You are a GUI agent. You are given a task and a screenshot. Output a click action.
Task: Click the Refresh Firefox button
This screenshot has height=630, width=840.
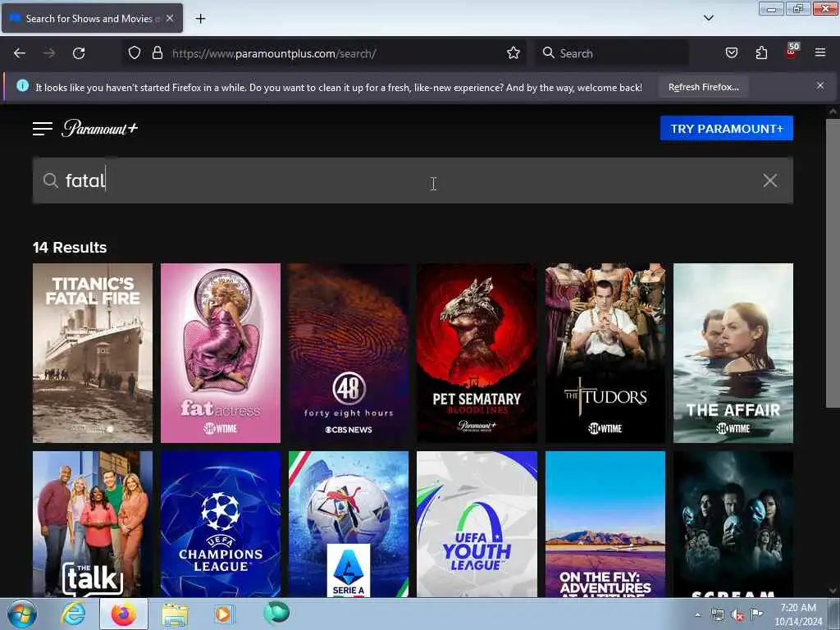[x=703, y=87]
